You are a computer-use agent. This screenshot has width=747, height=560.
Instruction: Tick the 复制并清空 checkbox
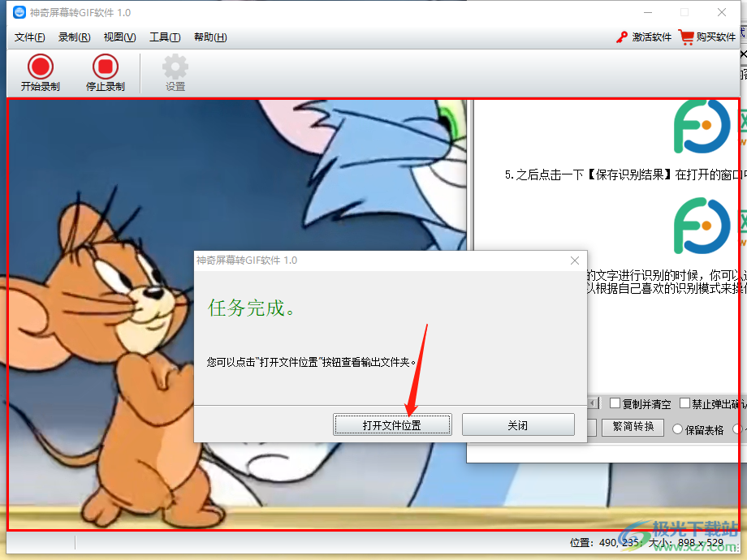tap(615, 404)
